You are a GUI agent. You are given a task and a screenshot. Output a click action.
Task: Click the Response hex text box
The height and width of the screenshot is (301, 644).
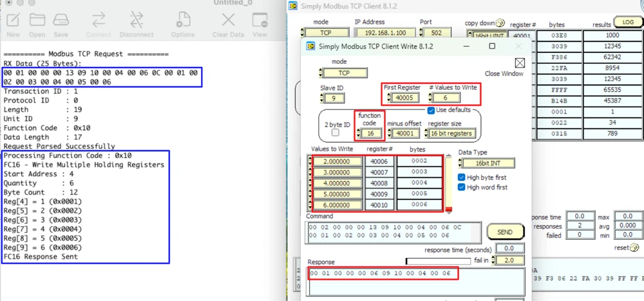pyautogui.click(x=415, y=282)
